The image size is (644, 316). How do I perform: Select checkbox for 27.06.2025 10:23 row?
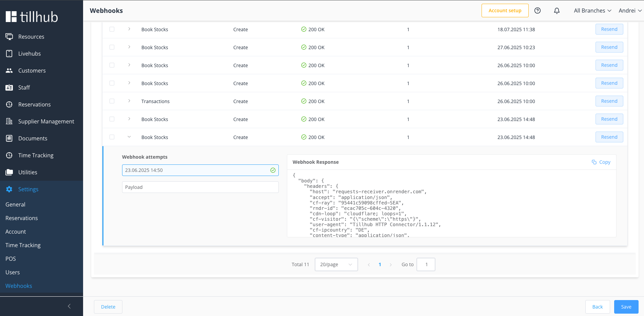[x=112, y=47]
